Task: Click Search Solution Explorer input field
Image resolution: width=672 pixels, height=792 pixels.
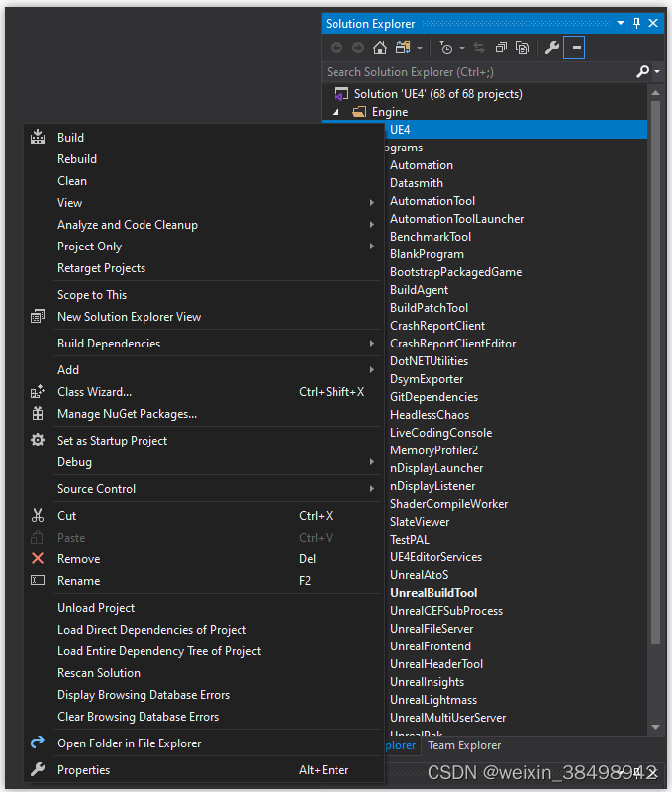Action: pos(479,72)
